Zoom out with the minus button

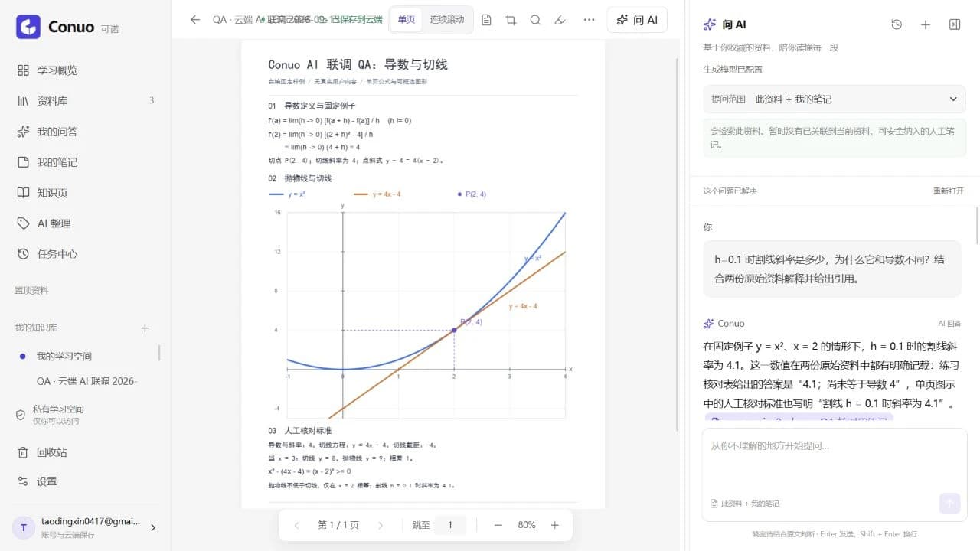pyautogui.click(x=498, y=525)
